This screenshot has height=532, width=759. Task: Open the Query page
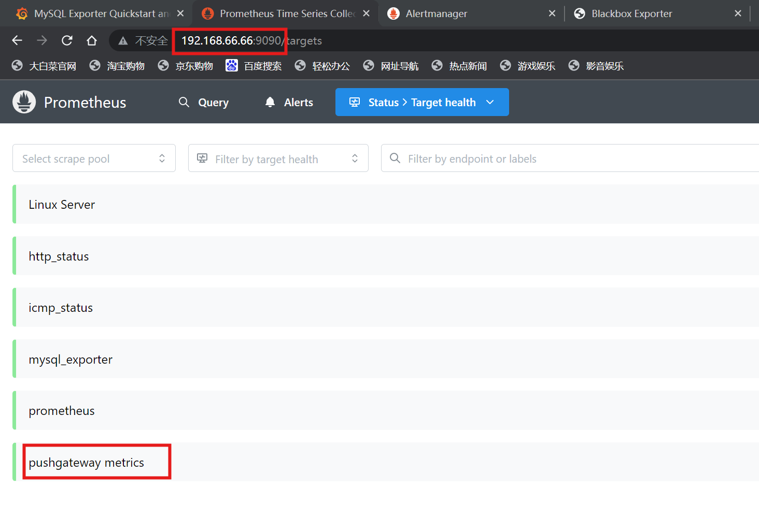tap(204, 102)
